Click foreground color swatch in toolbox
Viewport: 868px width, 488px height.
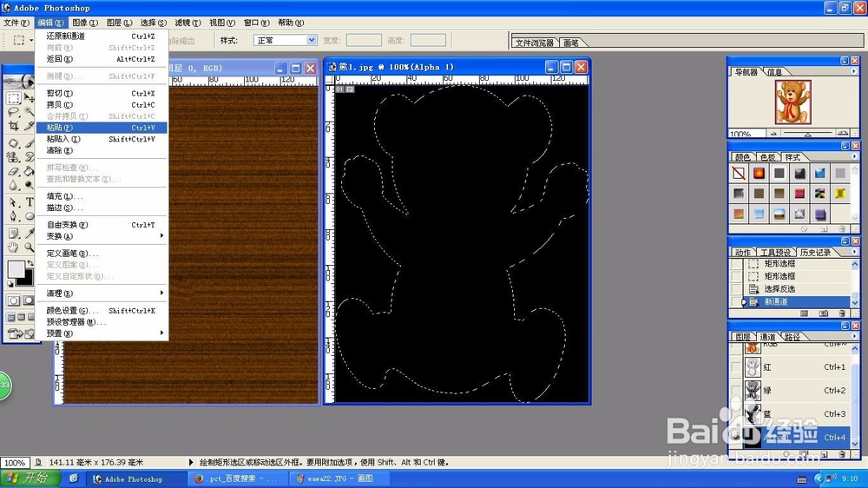pyautogui.click(x=16, y=268)
